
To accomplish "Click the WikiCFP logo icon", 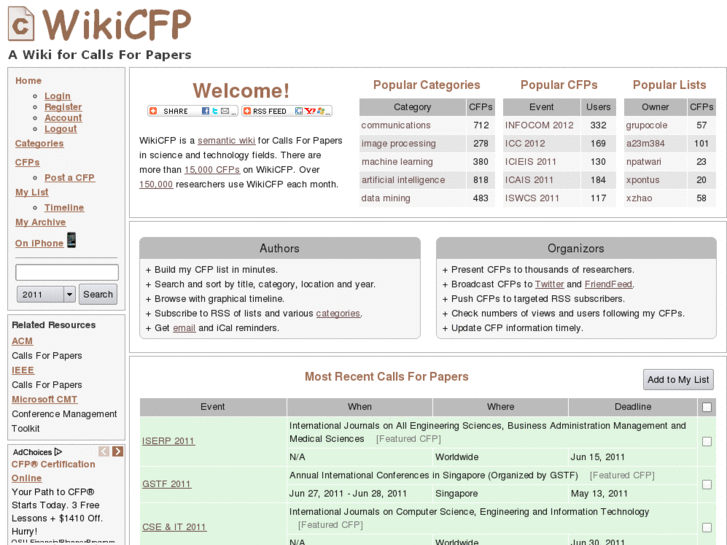I will [21, 24].
